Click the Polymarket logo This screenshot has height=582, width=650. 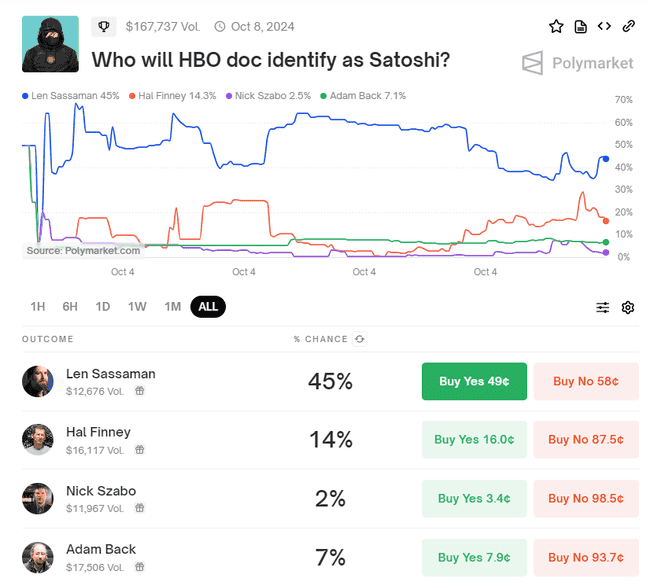(x=577, y=63)
